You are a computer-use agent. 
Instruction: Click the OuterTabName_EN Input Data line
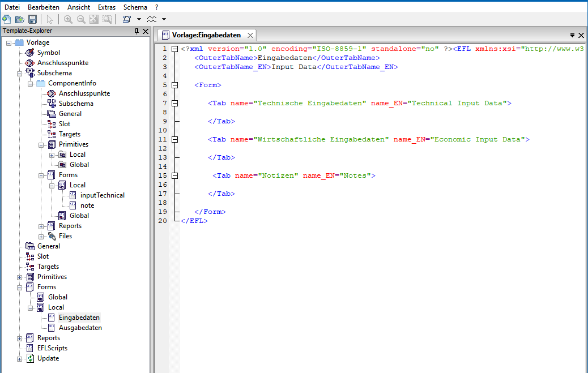pos(296,67)
